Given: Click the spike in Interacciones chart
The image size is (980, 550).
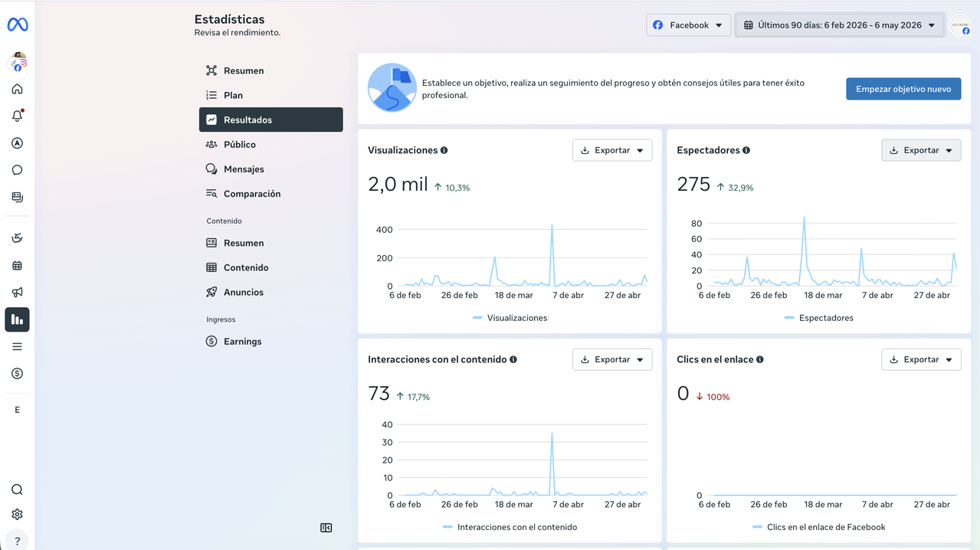Looking at the screenshot, I should (x=552, y=435).
